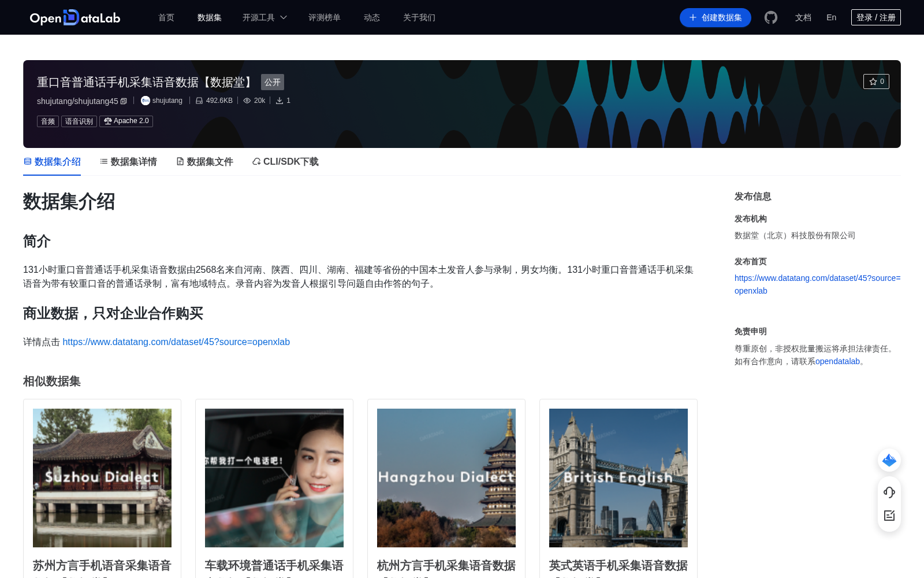Screen dimensions: 924x578
Task: Open 评测榜单 in navigation
Action: [x=325, y=17]
